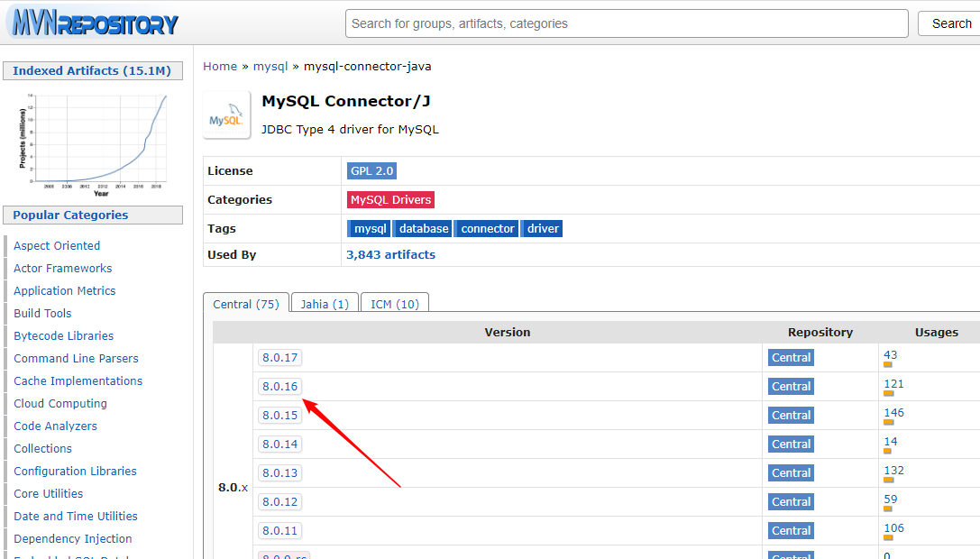The height and width of the screenshot is (559, 980).
Task: Open Configuration Libraries category
Action: 75,471
